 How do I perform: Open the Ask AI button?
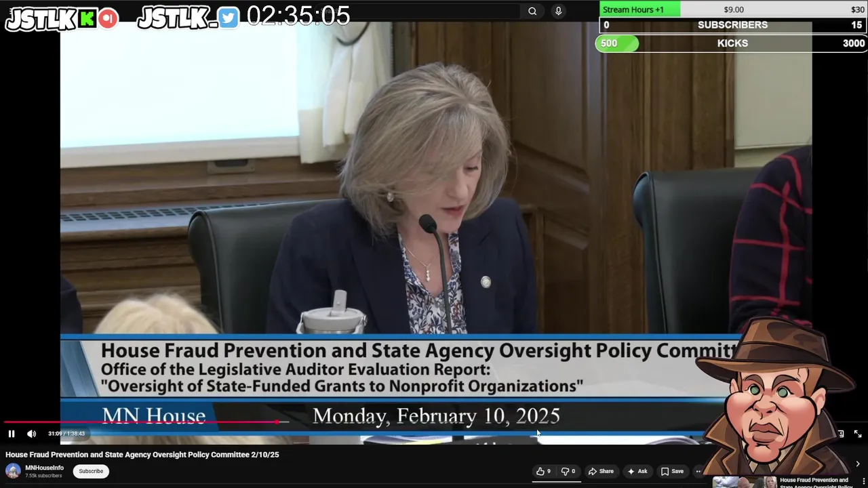click(x=637, y=471)
